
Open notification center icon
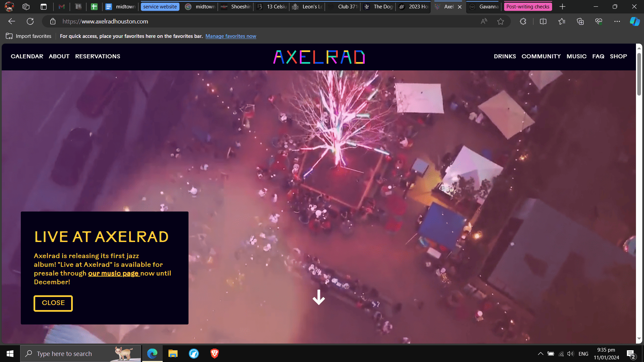[631, 354]
